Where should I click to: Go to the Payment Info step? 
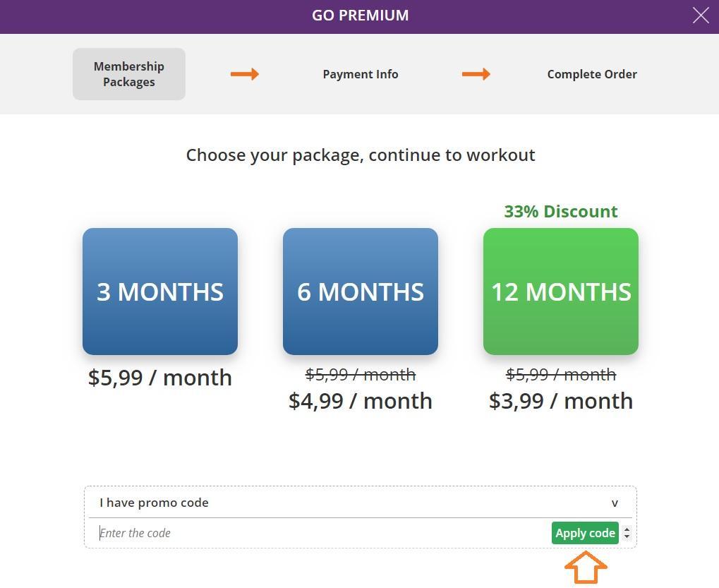(x=361, y=74)
